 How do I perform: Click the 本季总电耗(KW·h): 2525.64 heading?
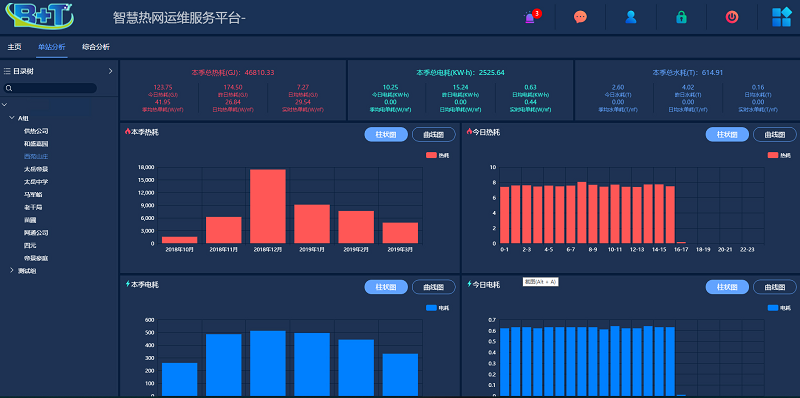tap(461, 72)
